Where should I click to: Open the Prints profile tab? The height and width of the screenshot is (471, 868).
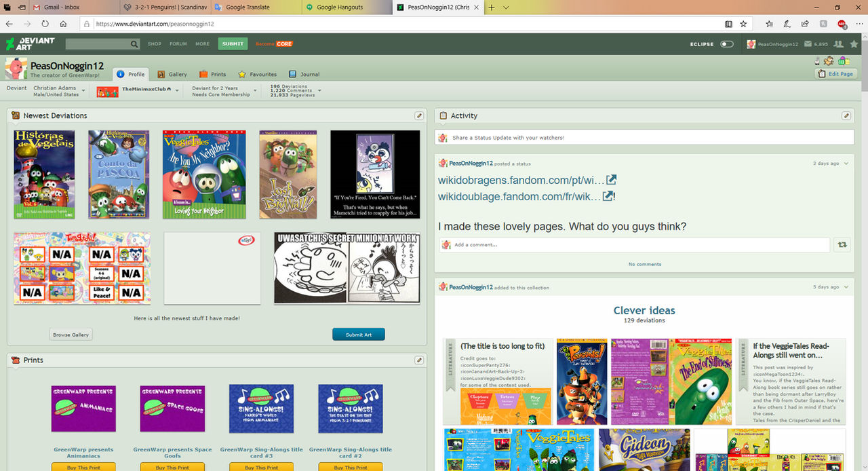[213, 74]
